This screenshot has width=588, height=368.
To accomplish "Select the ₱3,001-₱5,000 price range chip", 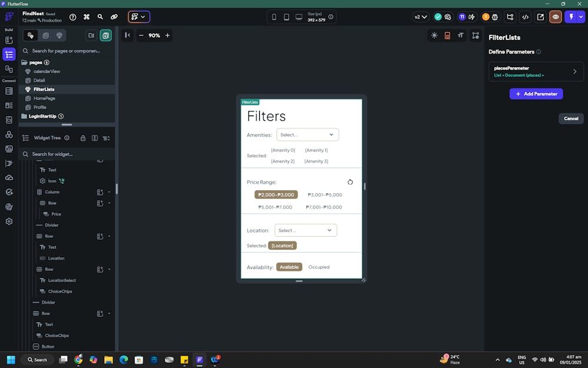I will tap(325, 195).
